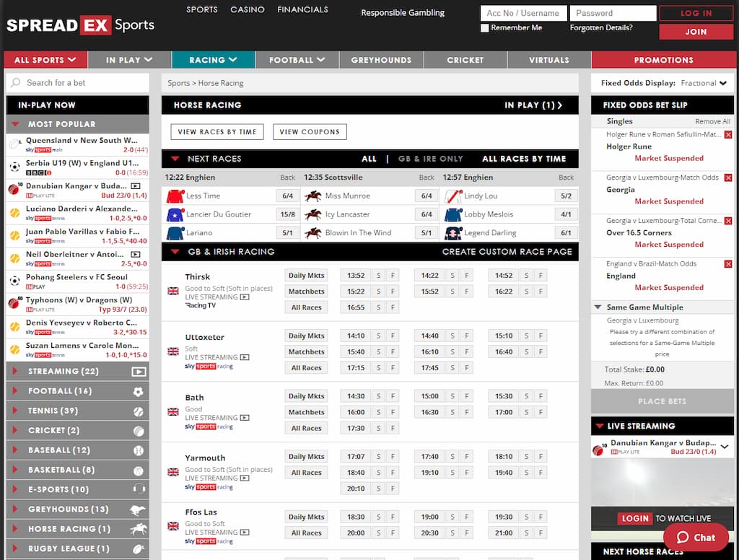739x560 pixels.
Task: Click the basketball icon in Basketball (8) row
Action: pos(138,471)
